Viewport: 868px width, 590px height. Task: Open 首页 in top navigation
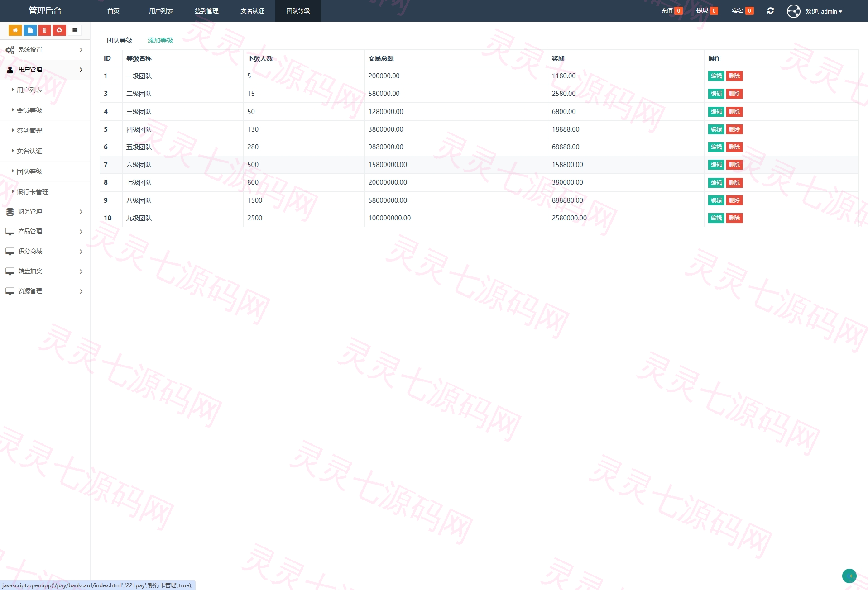click(113, 11)
